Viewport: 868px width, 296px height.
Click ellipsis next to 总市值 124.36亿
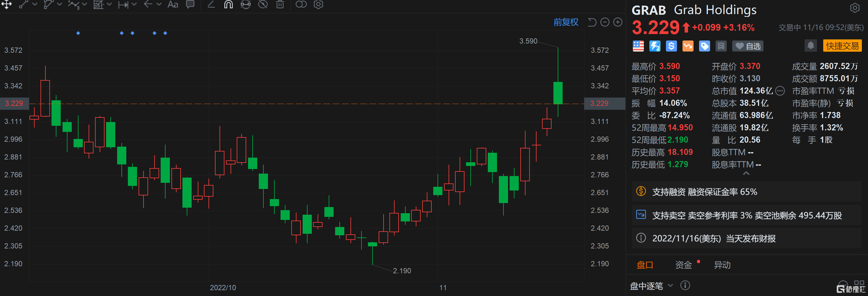pyautogui.click(x=780, y=91)
